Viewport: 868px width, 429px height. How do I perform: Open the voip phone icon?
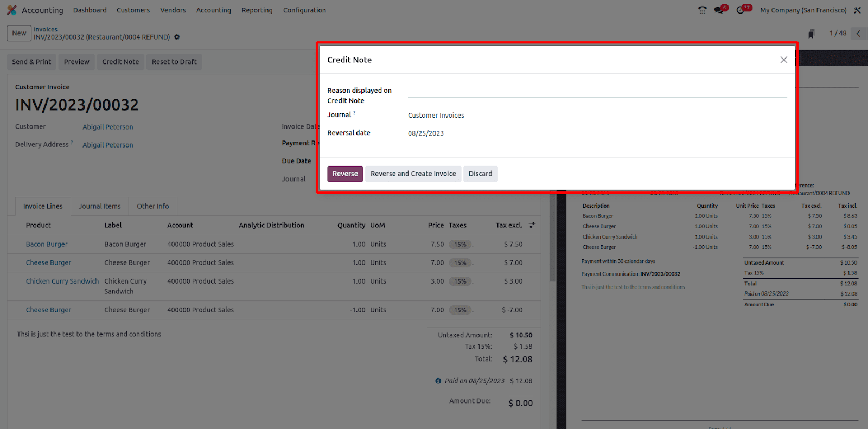[703, 10]
